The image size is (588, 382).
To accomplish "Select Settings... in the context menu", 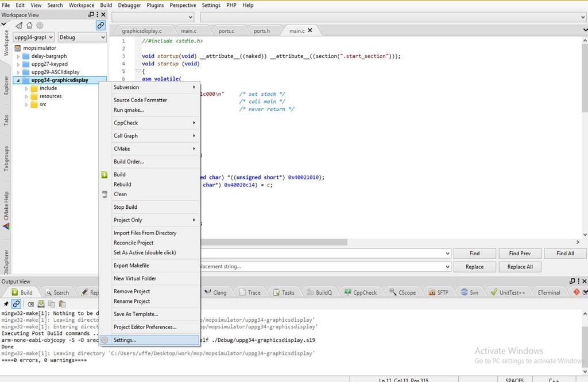I will pos(149,340).
